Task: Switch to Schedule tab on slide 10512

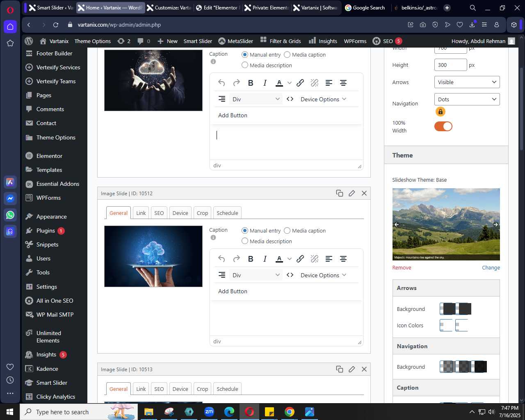Action: point(227,213)
